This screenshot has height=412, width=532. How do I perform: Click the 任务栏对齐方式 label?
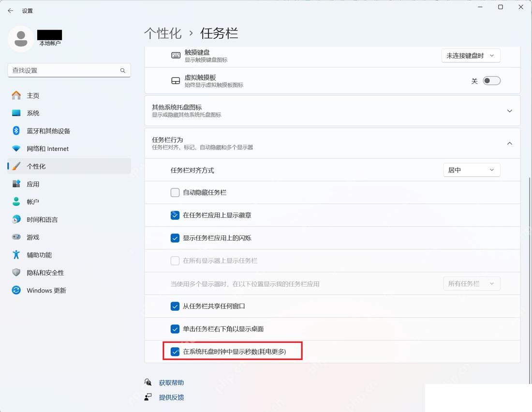pos(192,170)
